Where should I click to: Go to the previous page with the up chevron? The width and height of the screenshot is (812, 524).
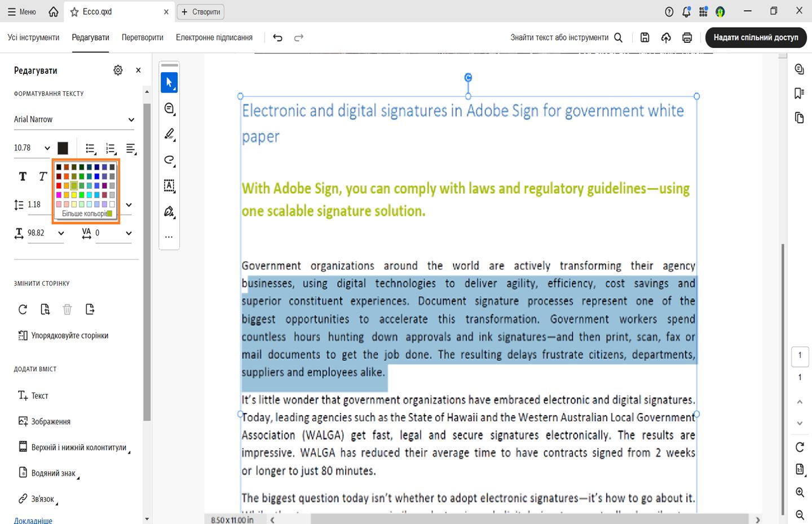click(800, 402)
